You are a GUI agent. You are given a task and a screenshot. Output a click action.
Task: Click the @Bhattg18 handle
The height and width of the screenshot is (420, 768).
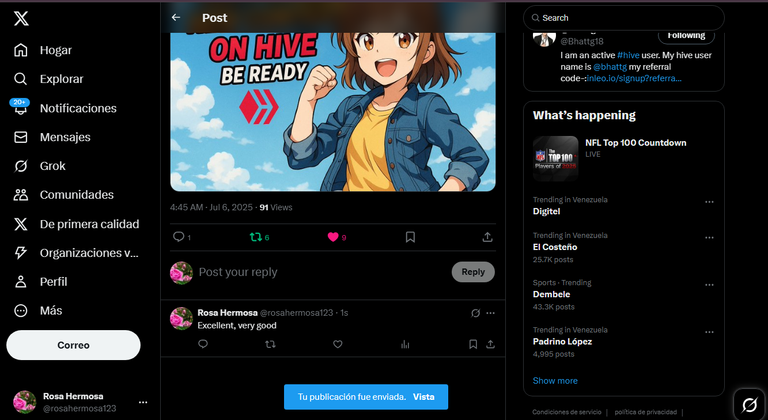[582, 42]
